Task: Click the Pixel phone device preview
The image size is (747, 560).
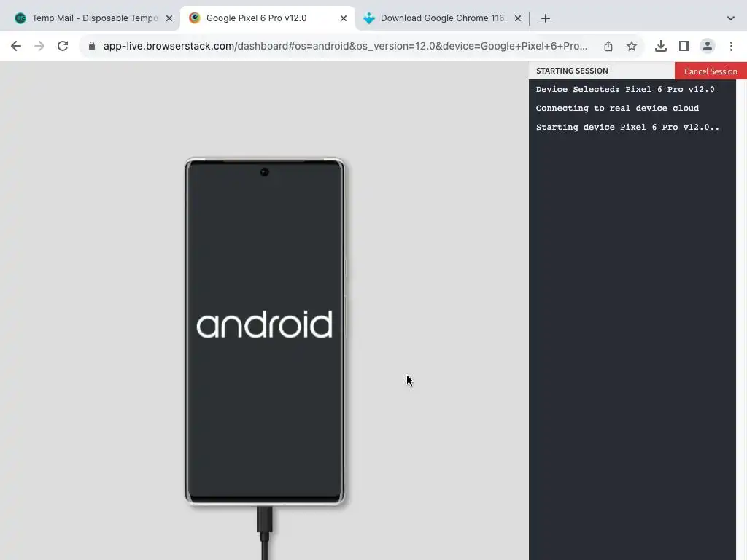Action: pos(265,331)
